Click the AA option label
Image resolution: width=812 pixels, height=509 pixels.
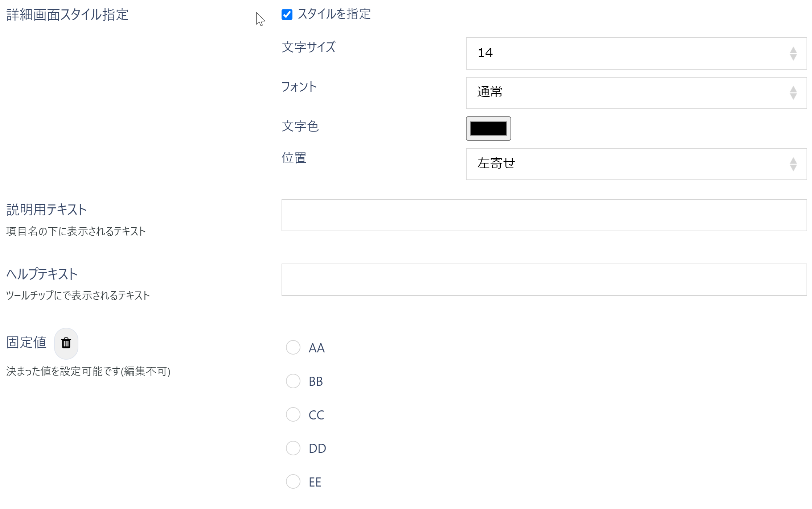(317, 348)
